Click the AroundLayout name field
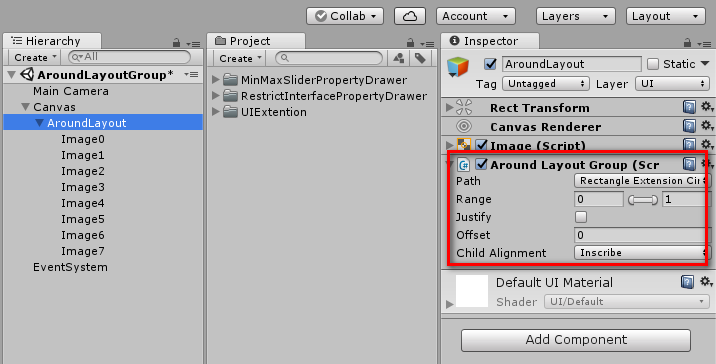 (x=572, y=64)
